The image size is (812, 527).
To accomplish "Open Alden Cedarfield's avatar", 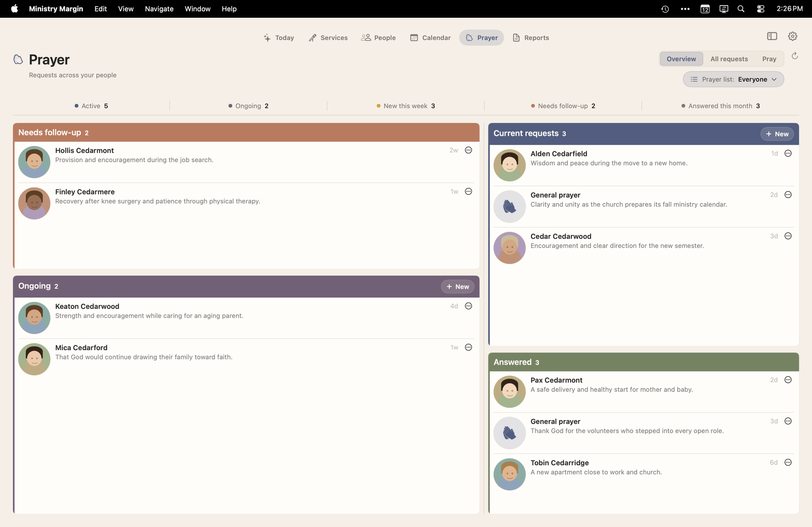I will click(509, 165).
